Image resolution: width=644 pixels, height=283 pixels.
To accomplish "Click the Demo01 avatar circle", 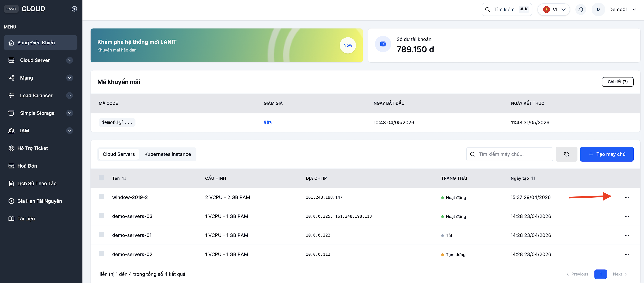I will pyautogui.click(x=598, y=9).
